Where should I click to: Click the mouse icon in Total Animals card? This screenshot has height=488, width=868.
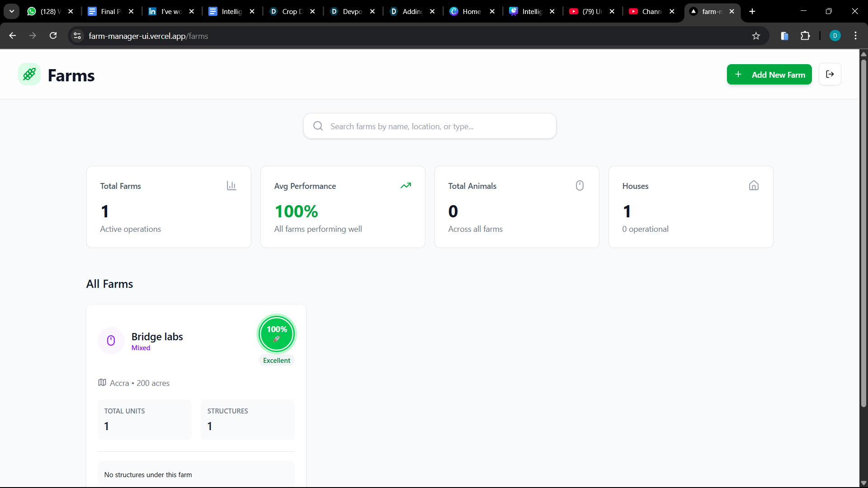click(580, 186)
